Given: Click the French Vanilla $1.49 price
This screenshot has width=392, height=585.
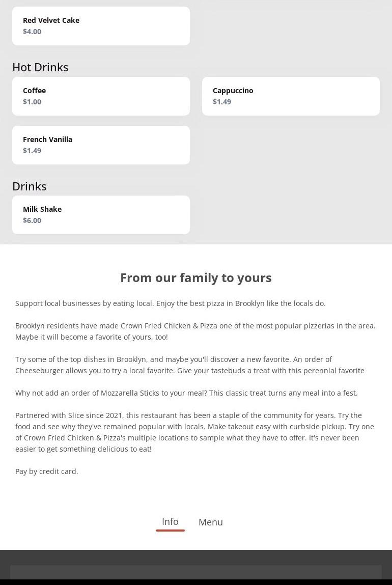Looking at the screenshot, I should tap(32, 151).
